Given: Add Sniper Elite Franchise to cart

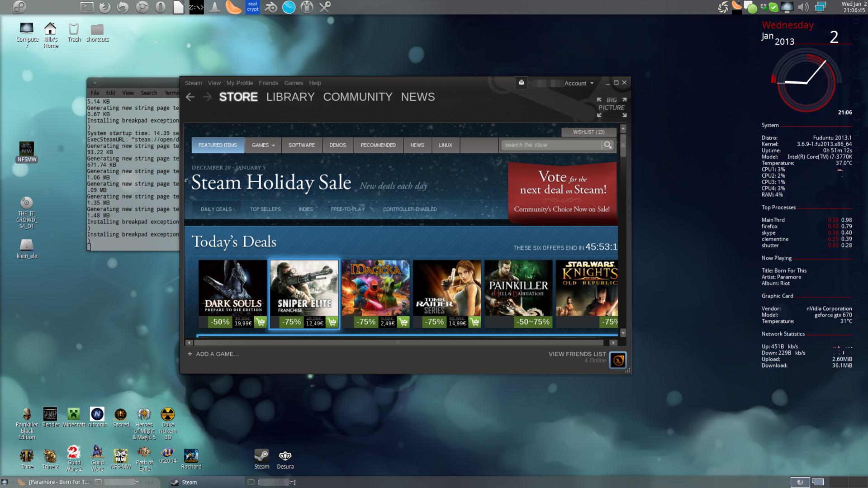Looking at the screenshot, I should (x=332, y=322).
